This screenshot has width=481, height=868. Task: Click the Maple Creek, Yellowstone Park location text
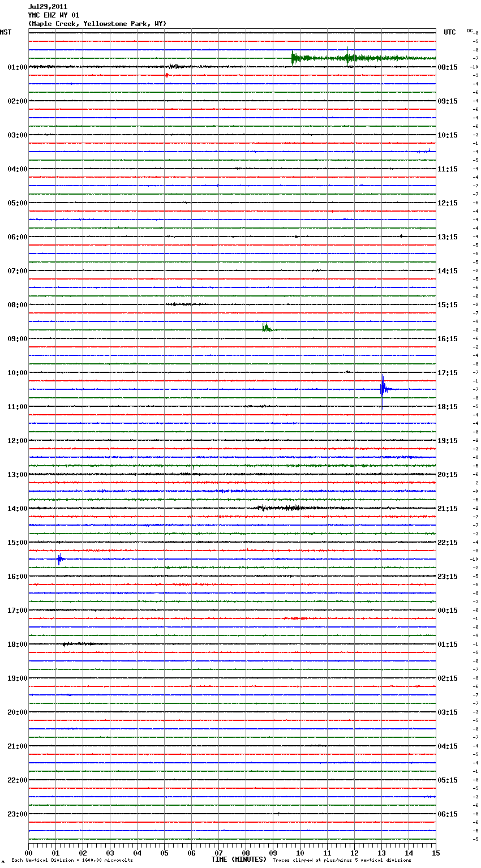tap(97, 24)
